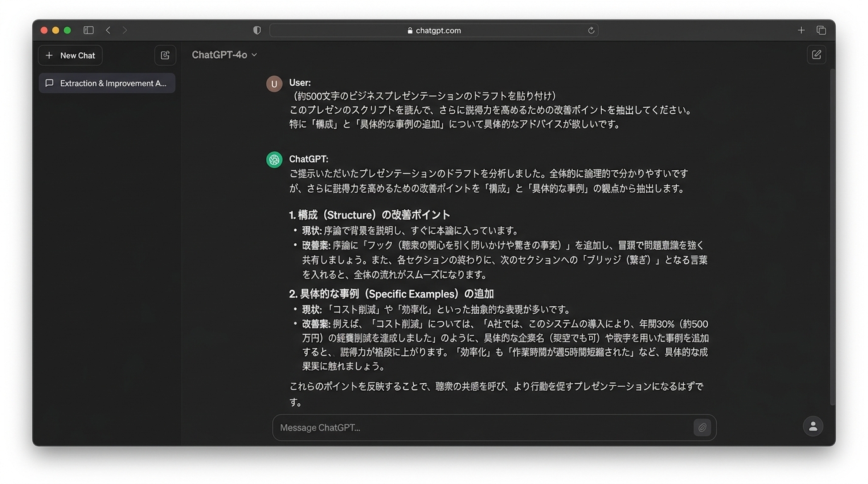Expand the ChatGPT-4o model dropdown
868x484 pixels.
[225, 55]
